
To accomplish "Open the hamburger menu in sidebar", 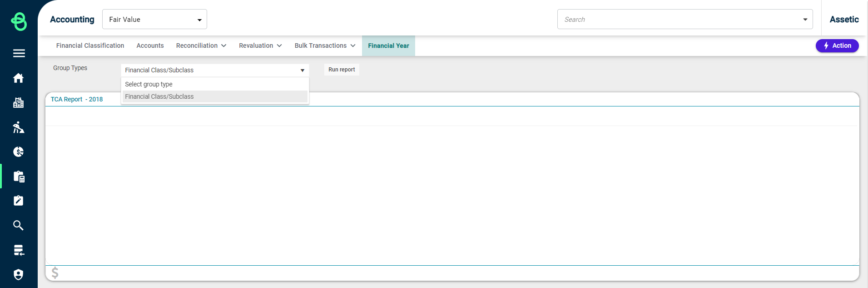I will 19,53.
